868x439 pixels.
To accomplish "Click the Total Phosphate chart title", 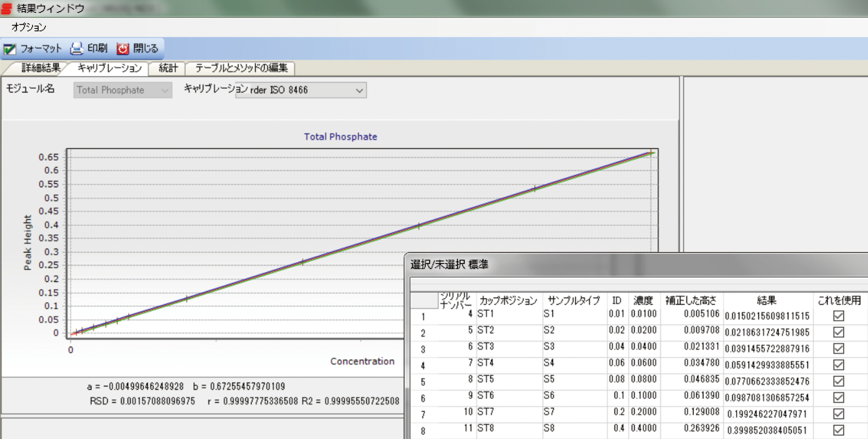I will tap(340, 136).
